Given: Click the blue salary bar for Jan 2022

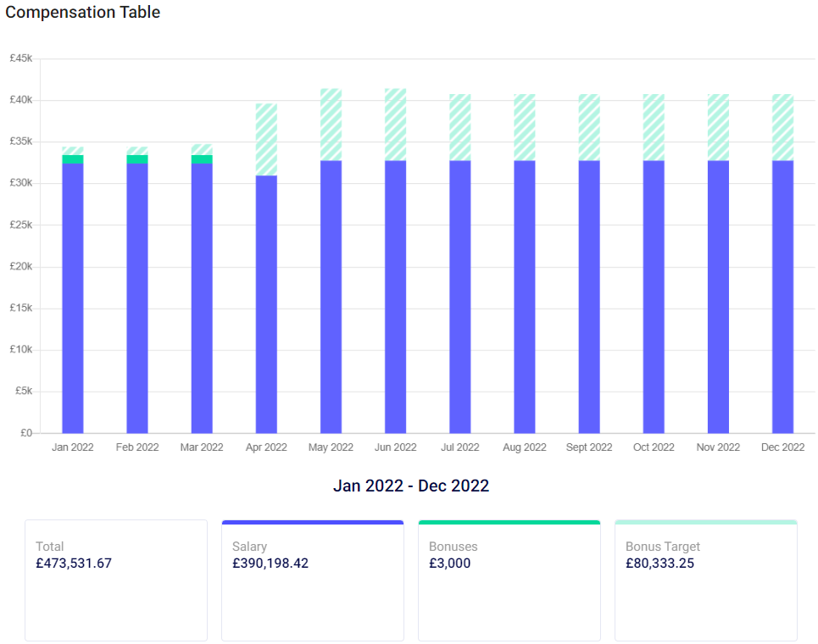Looking at the screenshot, I should click(x=73, y=297).
